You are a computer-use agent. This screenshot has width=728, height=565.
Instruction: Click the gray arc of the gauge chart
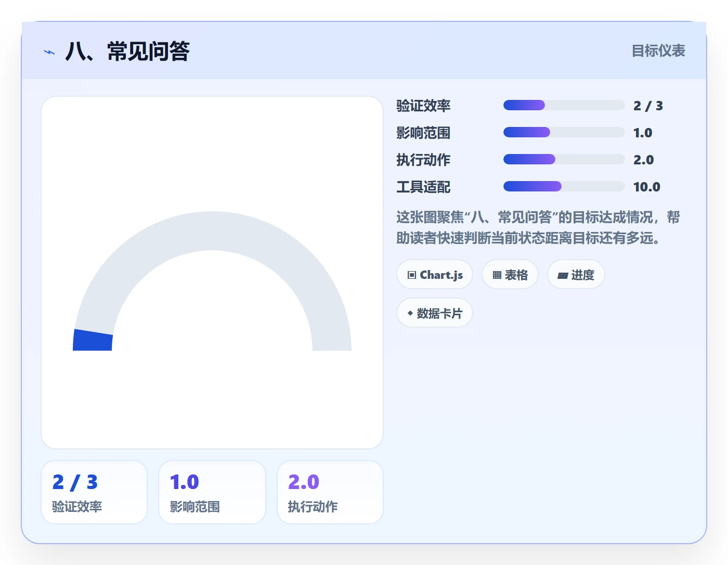click(212, 231)
